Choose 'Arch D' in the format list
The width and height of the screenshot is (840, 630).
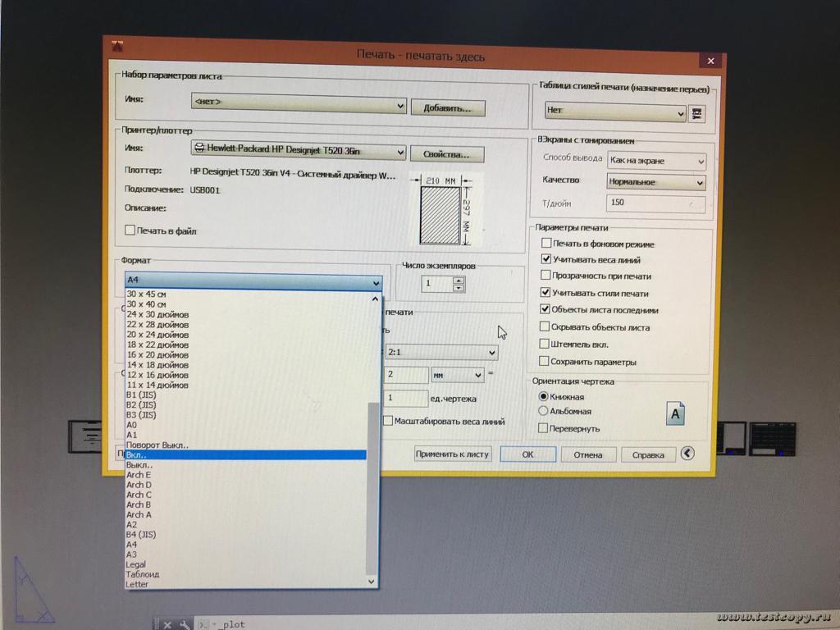(x=139, y=485)
